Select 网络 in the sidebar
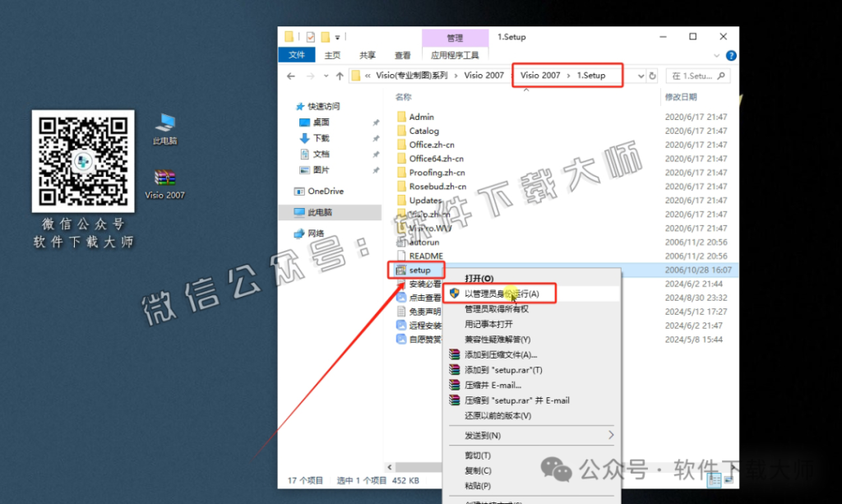This screenshot has height=504, width=842. tap(317, 233)
